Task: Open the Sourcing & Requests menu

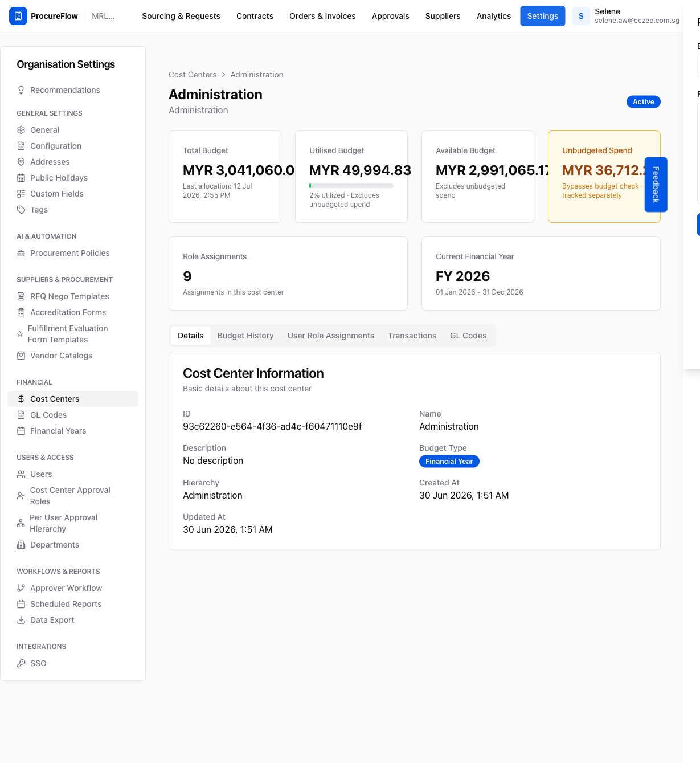Action: click(181, 16)
